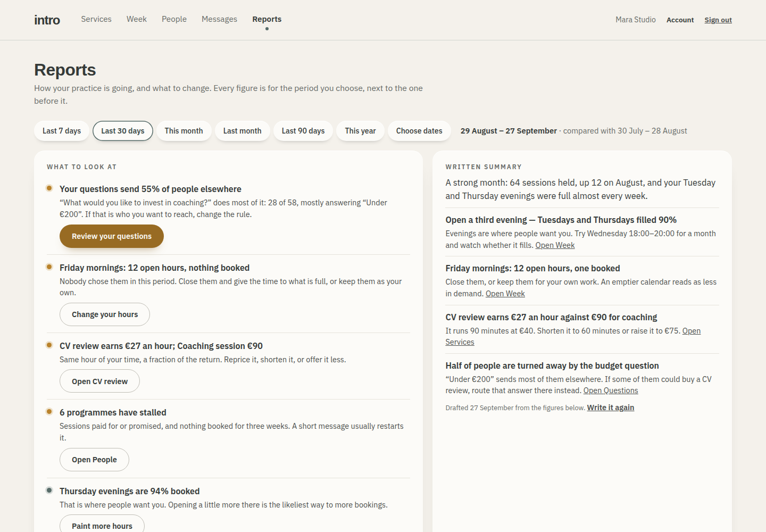Set range to Last 90 days

click(x=303, y=131)
